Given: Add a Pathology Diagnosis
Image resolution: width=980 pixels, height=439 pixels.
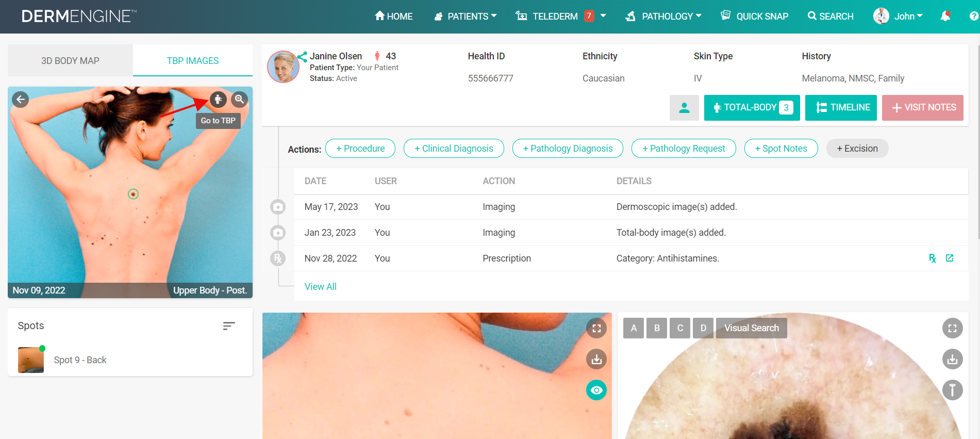Looking at the screenshot, I should pos(568,149).
